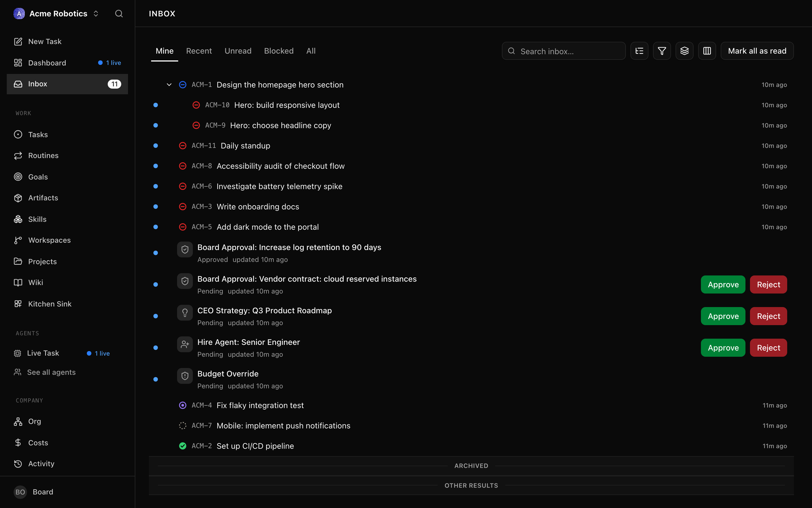Click the Budget Override shield icon
This screenshot has height=508, width=812.
point(185,376)
